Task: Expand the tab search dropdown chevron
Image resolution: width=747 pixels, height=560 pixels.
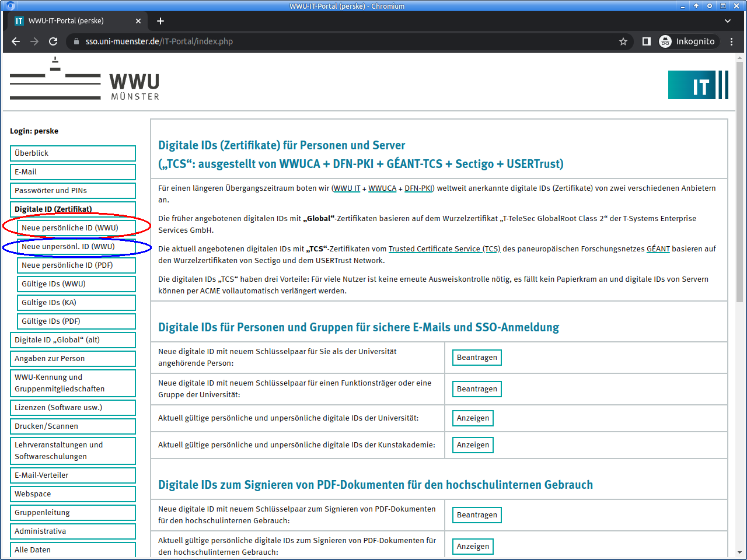Action: pos(728,21)
